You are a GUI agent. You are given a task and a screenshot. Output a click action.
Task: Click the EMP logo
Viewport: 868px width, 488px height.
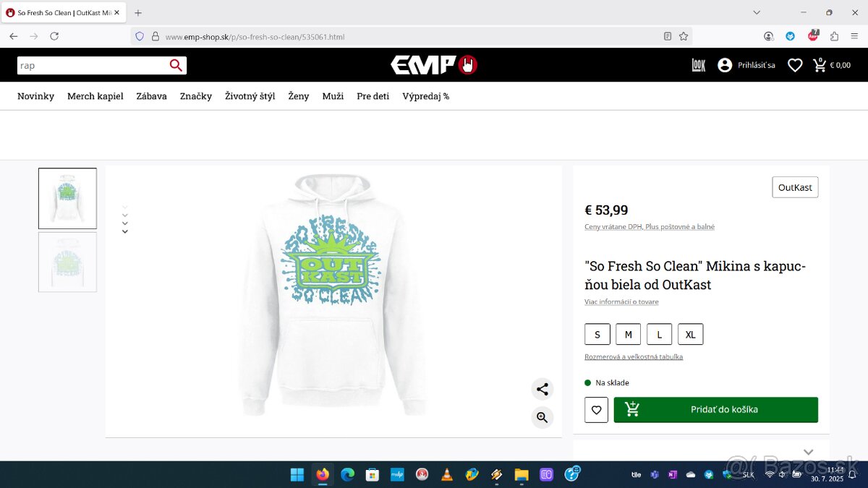[434, 65]
